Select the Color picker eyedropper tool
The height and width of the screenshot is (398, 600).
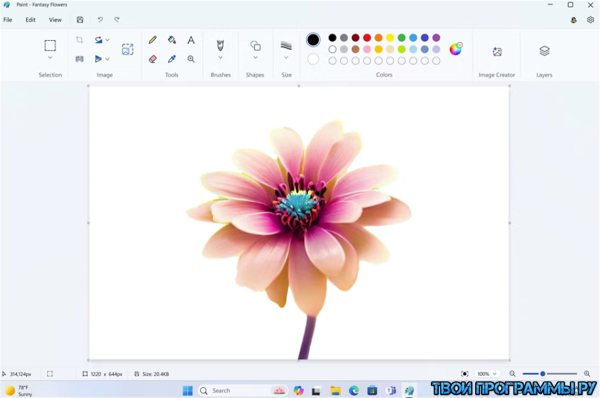(172, 59)
